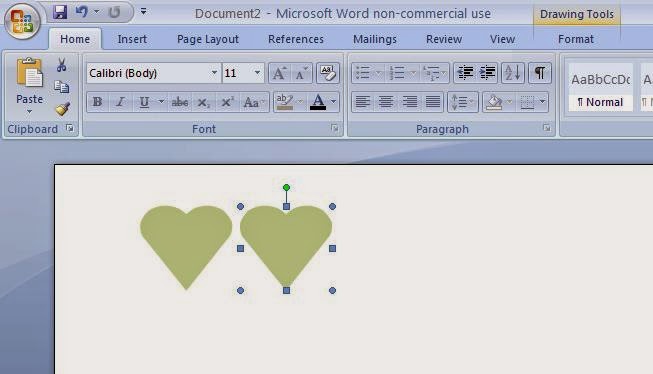Toggle show paragraph marks

540,73
